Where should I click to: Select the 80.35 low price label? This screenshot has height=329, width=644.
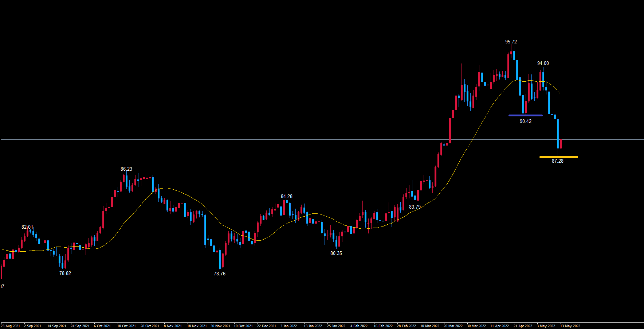click(336, 253)
